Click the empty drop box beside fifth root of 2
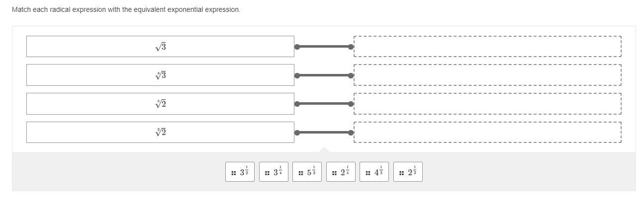 click(487, 104)
